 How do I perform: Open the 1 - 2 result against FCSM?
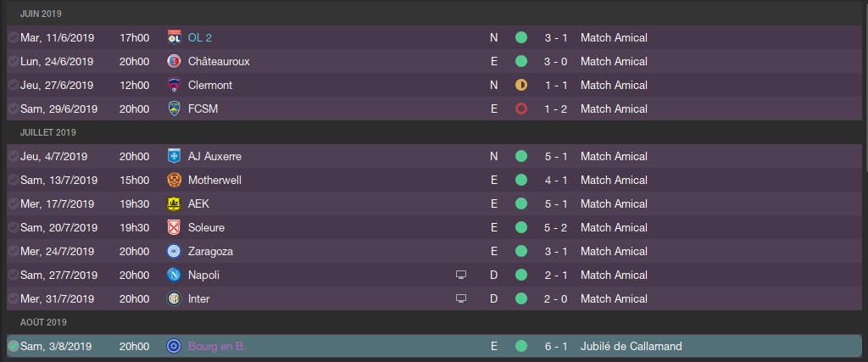coord(556,109)
